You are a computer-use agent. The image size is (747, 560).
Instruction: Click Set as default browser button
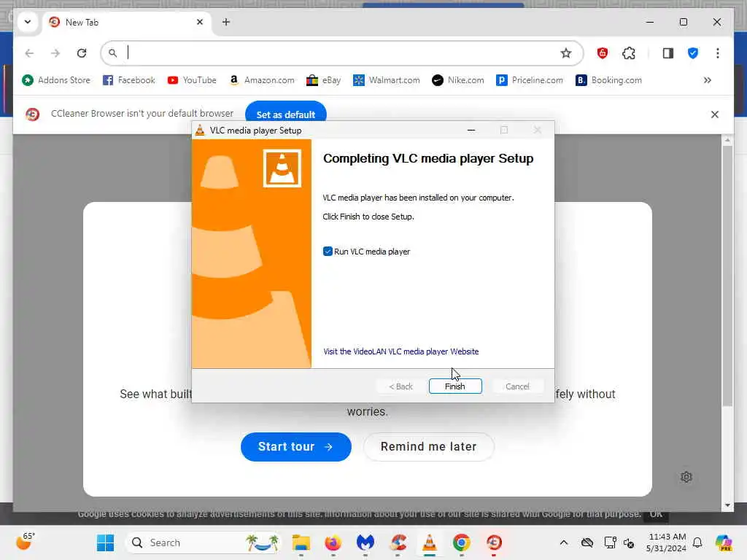pyautogui.click(x=286, y=114)
